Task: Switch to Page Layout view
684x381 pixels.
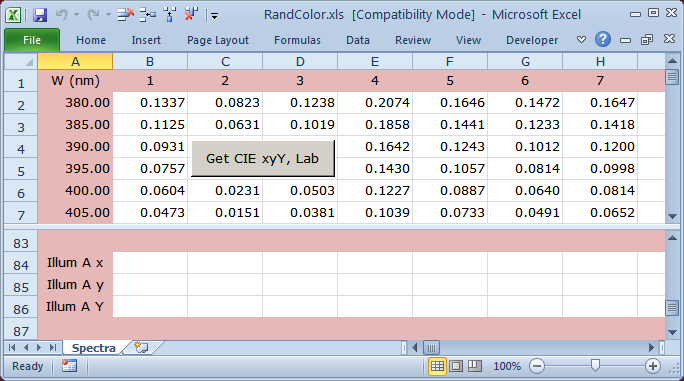Action: [456, 366]
